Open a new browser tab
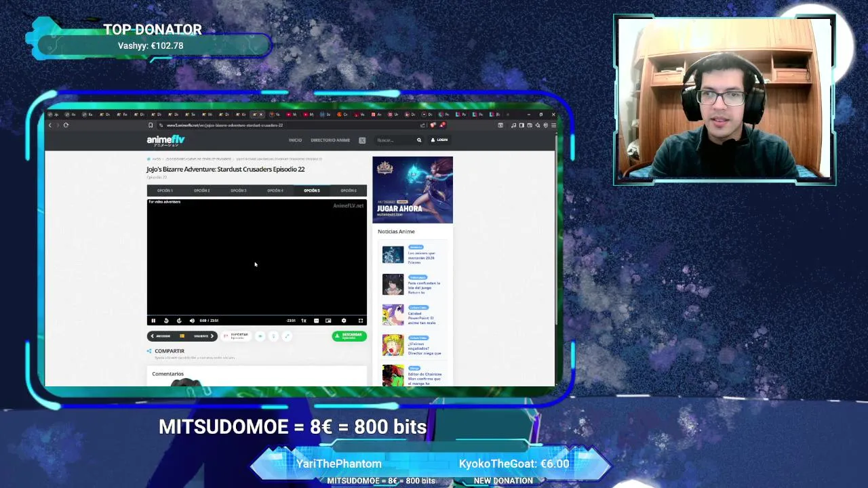The image size is (868, 488). (507, 115)
